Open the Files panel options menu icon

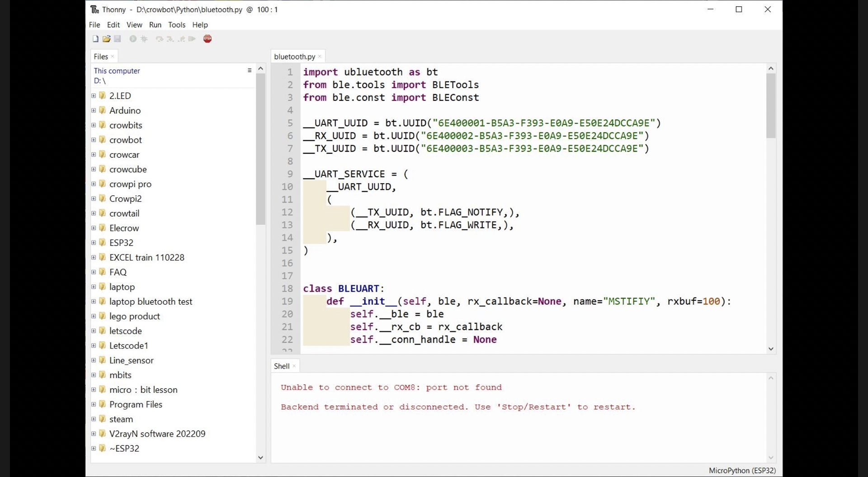click(250, 71)
